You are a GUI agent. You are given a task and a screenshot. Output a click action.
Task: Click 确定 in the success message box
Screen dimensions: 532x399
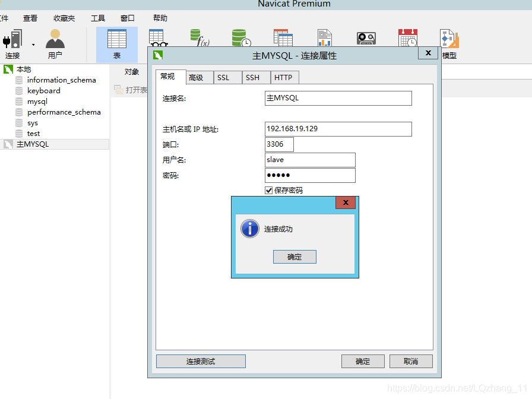[x=294, y=257]
